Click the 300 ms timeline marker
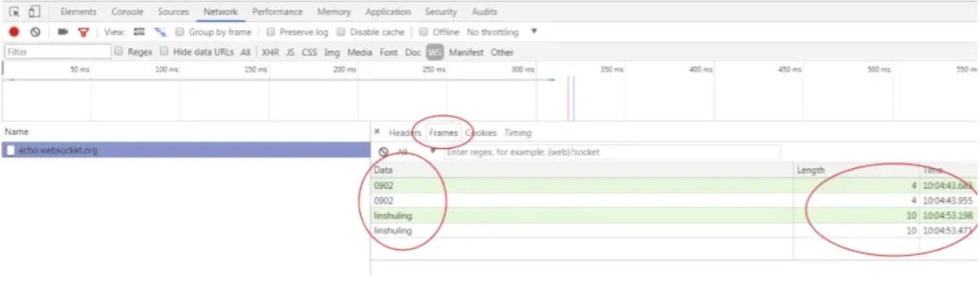Viewport: 980px width, 301px height. pyautogui.click(x=523, y=70)
